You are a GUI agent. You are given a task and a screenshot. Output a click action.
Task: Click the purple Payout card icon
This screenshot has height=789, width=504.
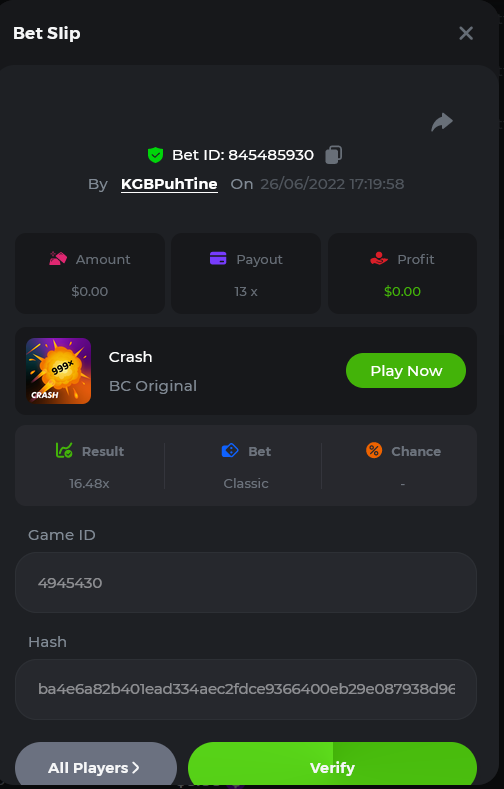218,259
